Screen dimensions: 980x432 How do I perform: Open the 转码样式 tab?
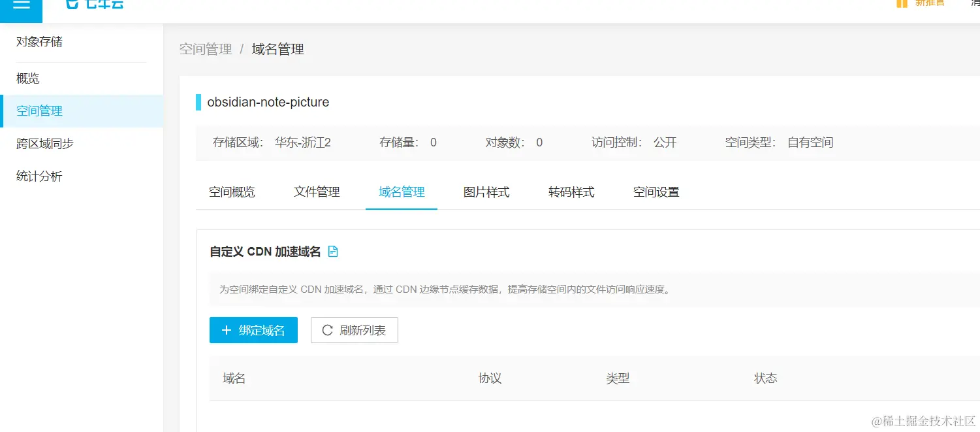click(x=571, y=191)
